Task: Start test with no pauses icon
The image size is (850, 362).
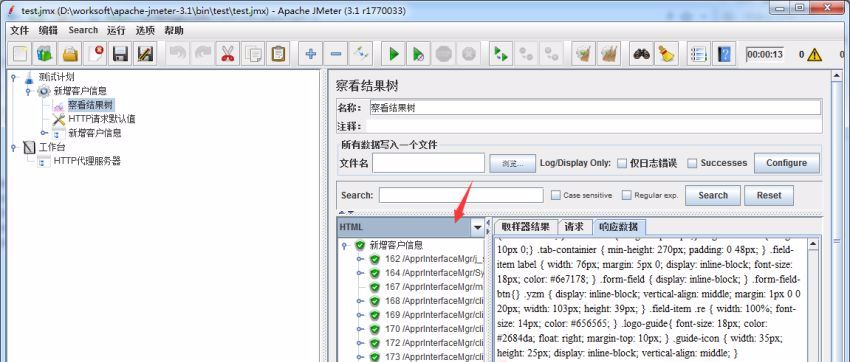Action: click(x=418, y=54)
